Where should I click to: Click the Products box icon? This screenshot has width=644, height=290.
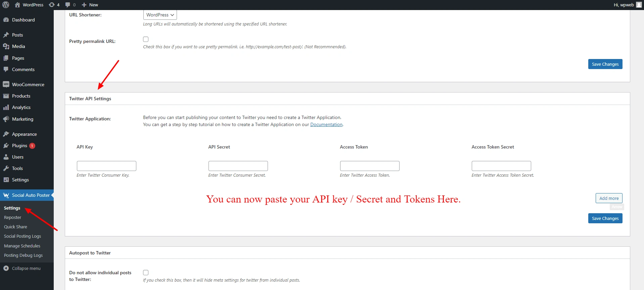6,96
